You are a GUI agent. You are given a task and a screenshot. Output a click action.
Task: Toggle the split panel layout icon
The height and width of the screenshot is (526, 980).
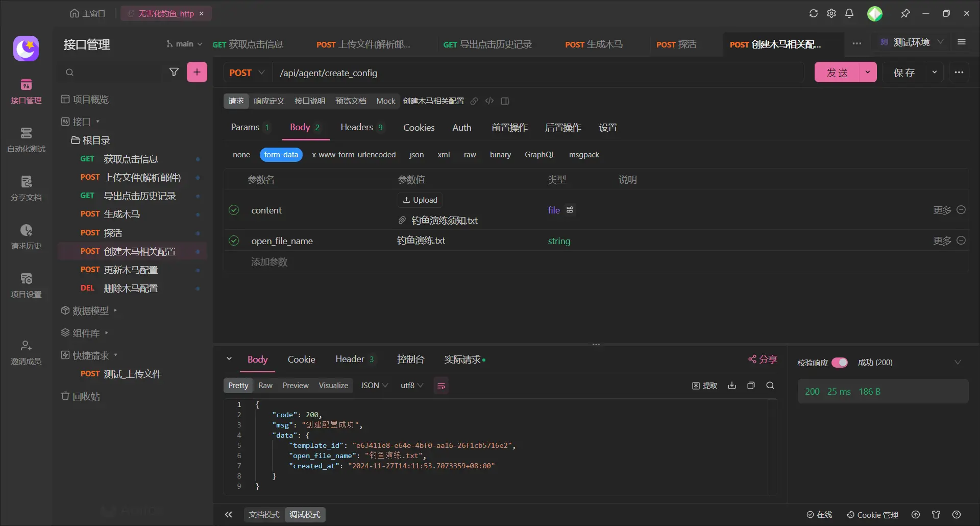coord(505,101)
